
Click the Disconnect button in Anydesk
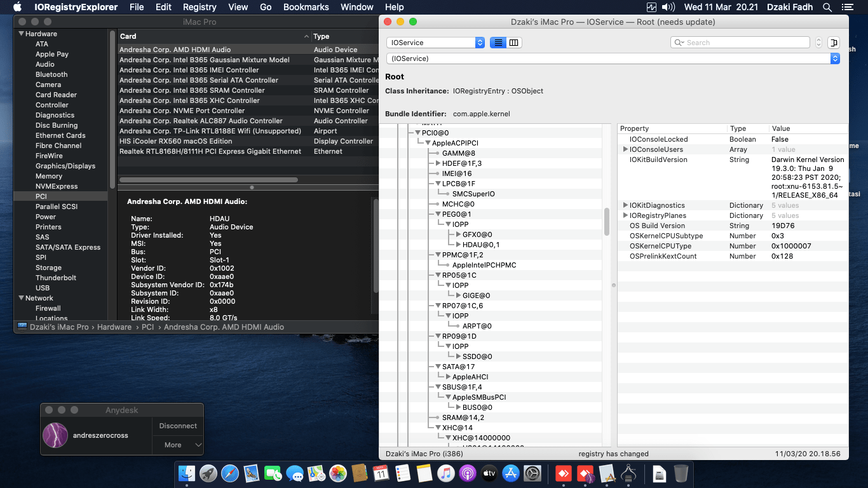click(178, 426)
